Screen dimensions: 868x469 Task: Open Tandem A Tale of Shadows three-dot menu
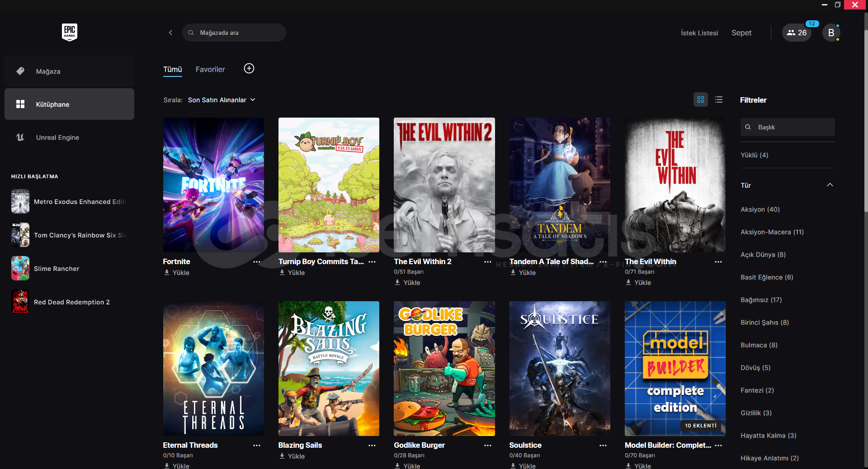[x=603, y=262]
